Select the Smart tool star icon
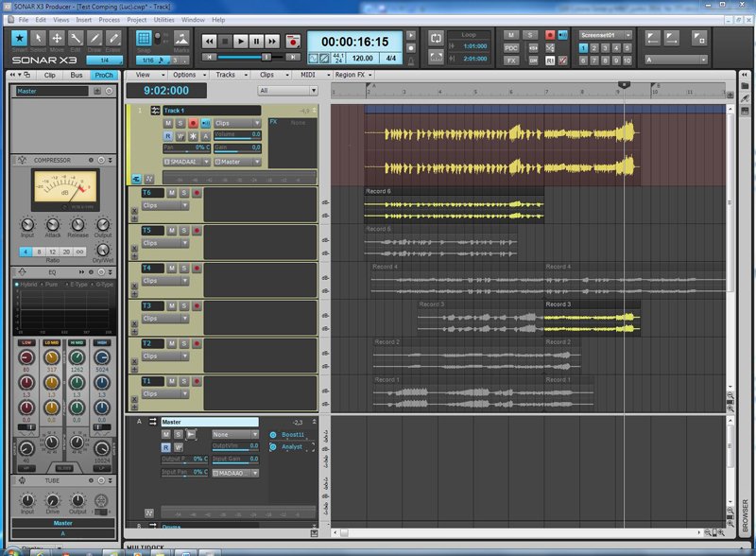The image size is (756, 556). [19, 38]
